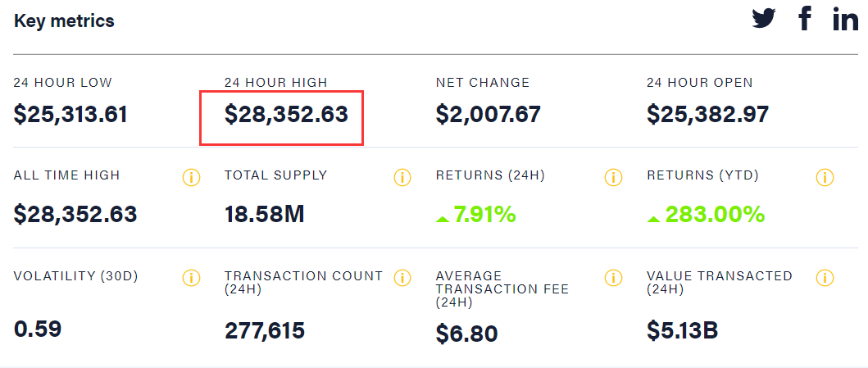868x368 pixels.
Task: Click the RETURNS (YTD) label
Action: coord(702,176)
